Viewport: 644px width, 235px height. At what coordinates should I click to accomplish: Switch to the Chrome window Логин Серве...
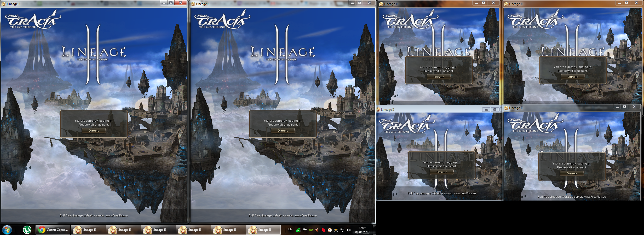coord(53,230)
